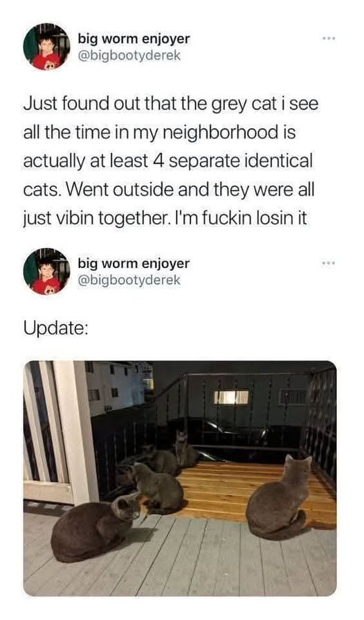The width and height of the screenshot is (364, 620).
Task: Open the first tweet's profile avatar
Action: tap(46, 46)
